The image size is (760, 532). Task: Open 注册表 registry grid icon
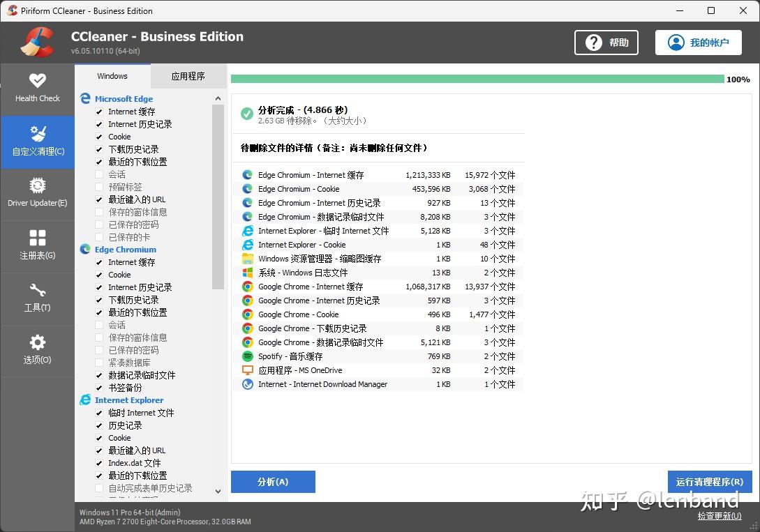tap(37, 238)
